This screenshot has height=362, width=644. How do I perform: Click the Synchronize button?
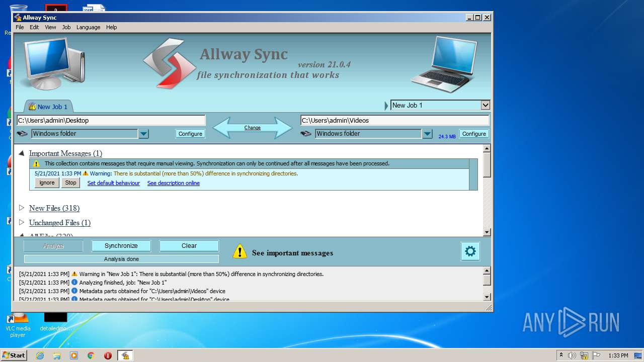pos(121,246)
